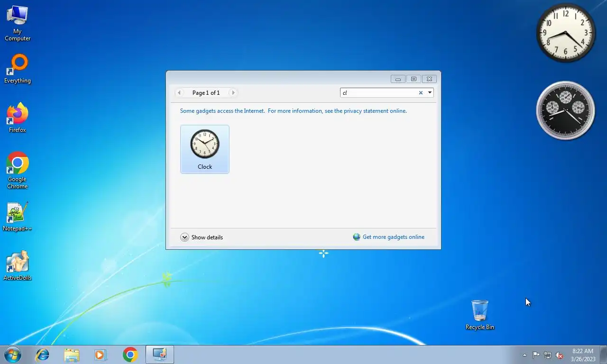Go to next gadget page
Screen dimensions: 607x364
coord(233,93)
